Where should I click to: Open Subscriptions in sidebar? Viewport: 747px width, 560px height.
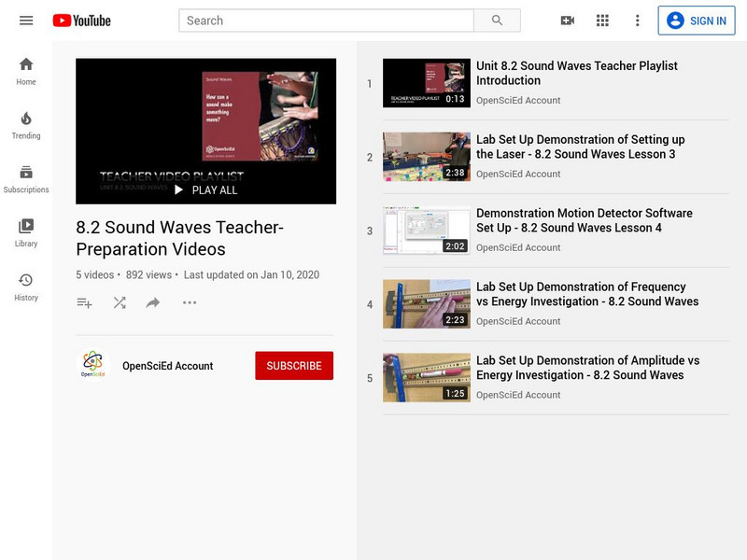point(26,179)
